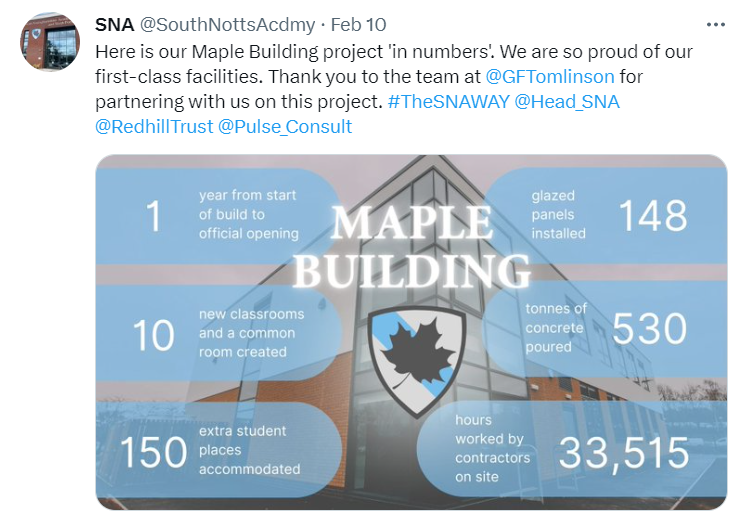
Task: Click the maple leaf shield logo
Action: point(416,361)
